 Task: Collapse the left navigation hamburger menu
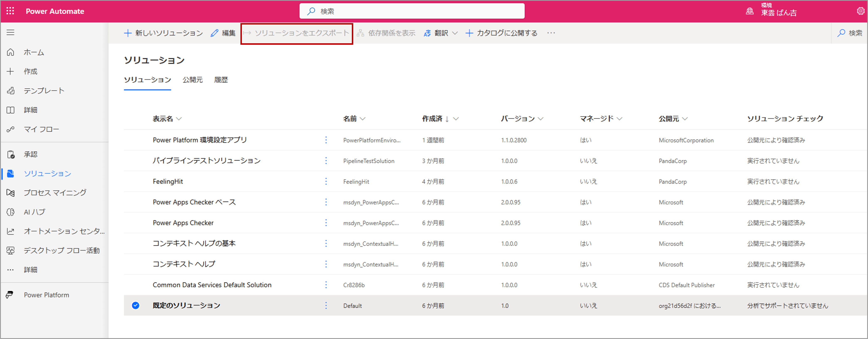pos(10,32)
